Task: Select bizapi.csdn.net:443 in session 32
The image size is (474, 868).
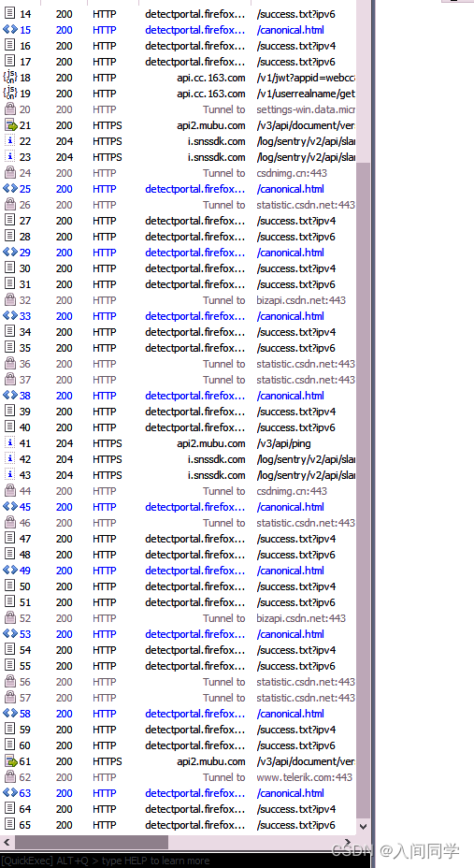Action: [301, 300]
